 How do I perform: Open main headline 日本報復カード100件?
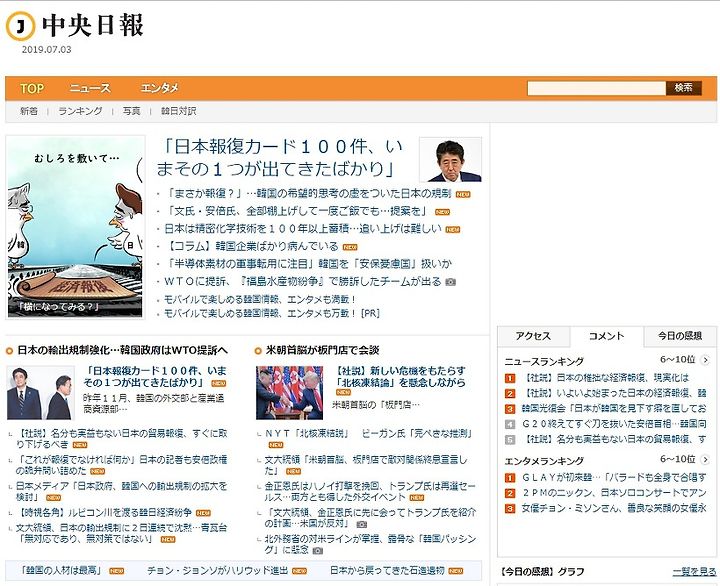pos(279,158)
